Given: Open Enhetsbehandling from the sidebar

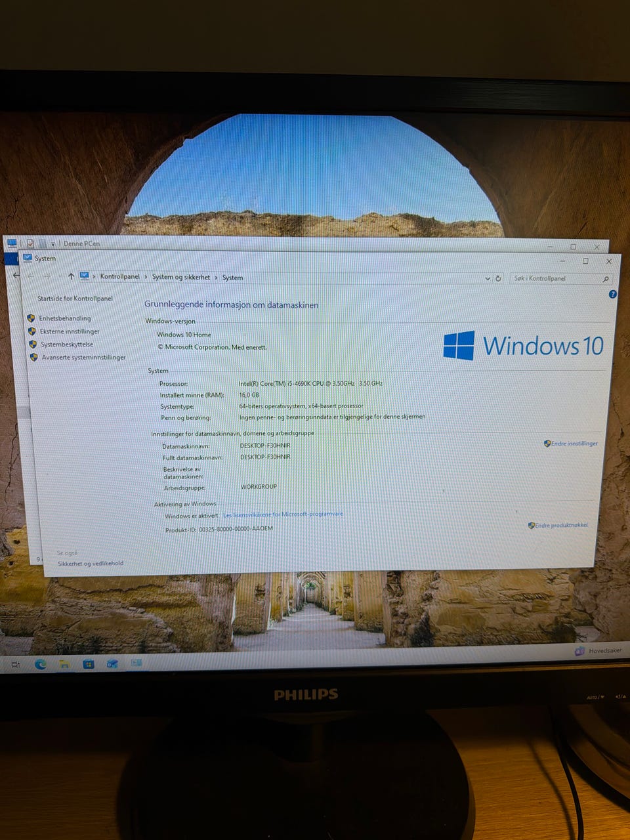Looking at the screenshot, I should point(64,318).
